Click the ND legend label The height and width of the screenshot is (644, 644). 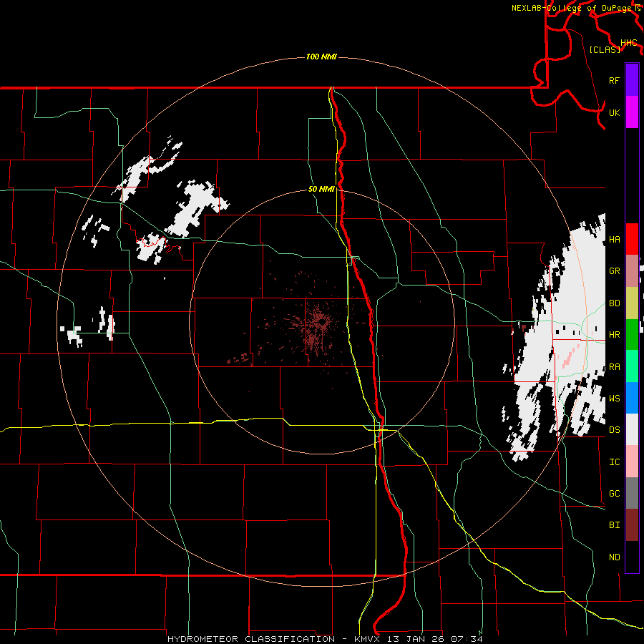(x=614, y=557)
